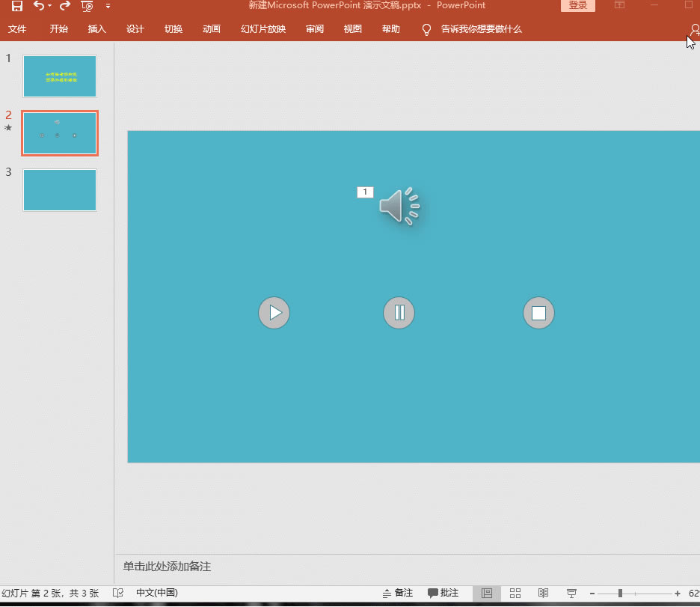Switch to Slide Sorter view

pyautogui.click(x=515, y=593)
